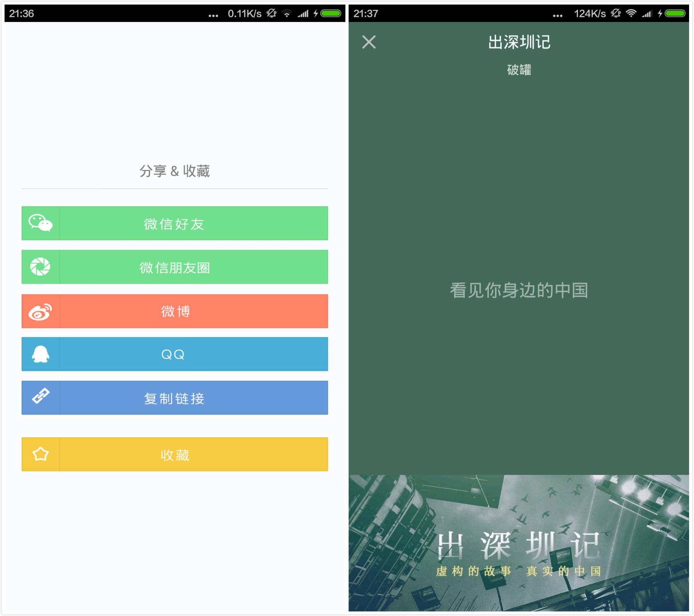Viewport: 694px width, 616px height.
Task: Tap the Wi-Fi icon in right status bar
Action: pos(631,14)
